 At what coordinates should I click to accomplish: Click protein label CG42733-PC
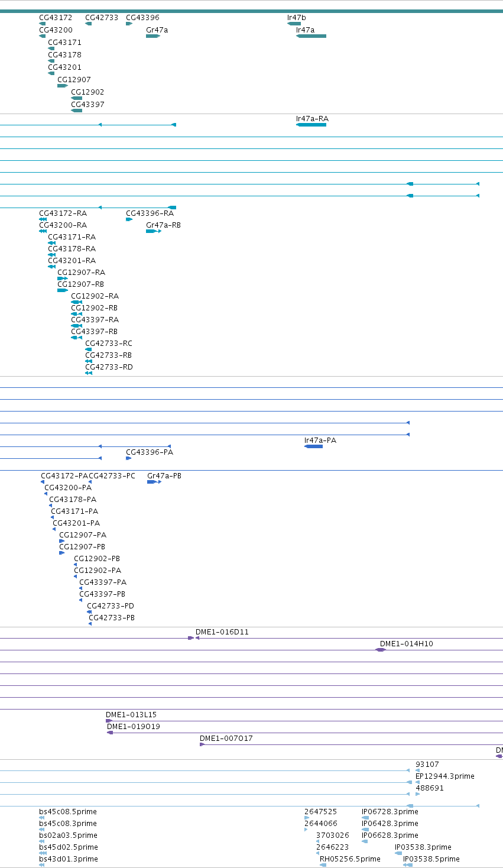tap(112, 476)
